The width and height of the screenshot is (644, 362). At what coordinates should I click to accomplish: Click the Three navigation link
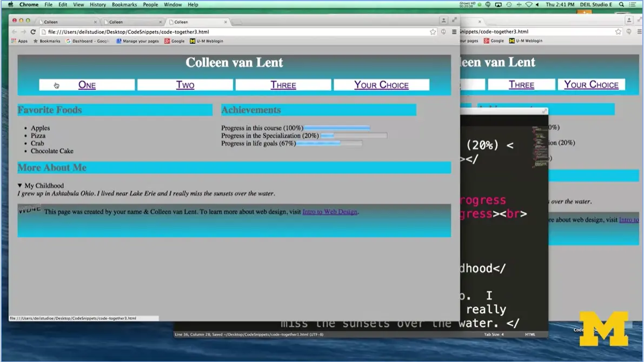click(283, 85)
